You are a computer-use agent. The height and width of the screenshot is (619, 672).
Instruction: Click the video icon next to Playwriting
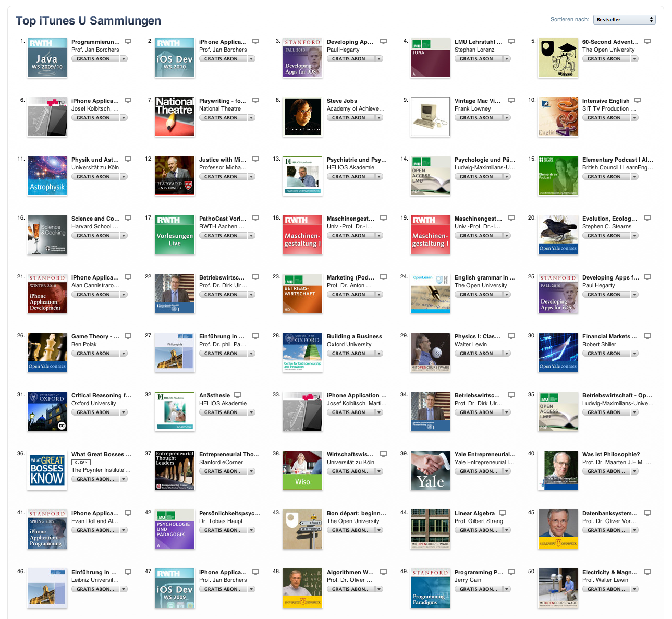click(x=255, y=101)
